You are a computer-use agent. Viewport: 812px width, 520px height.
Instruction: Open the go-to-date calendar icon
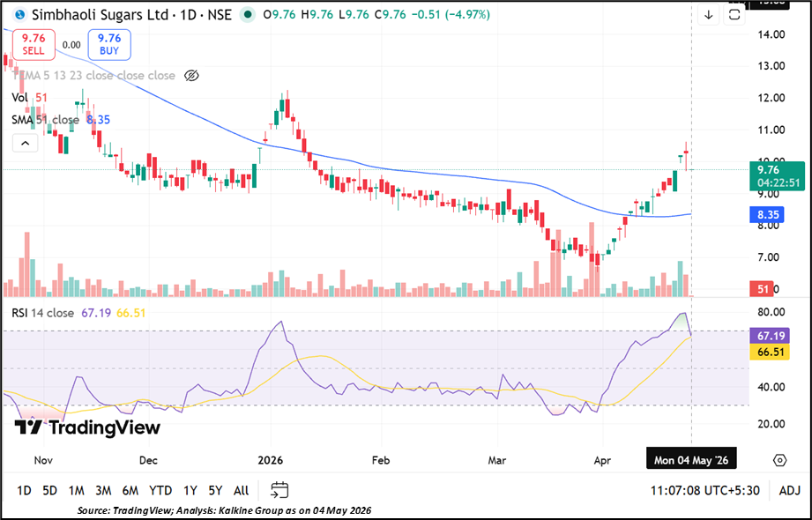pyautogui.click(x=279, y=490)
